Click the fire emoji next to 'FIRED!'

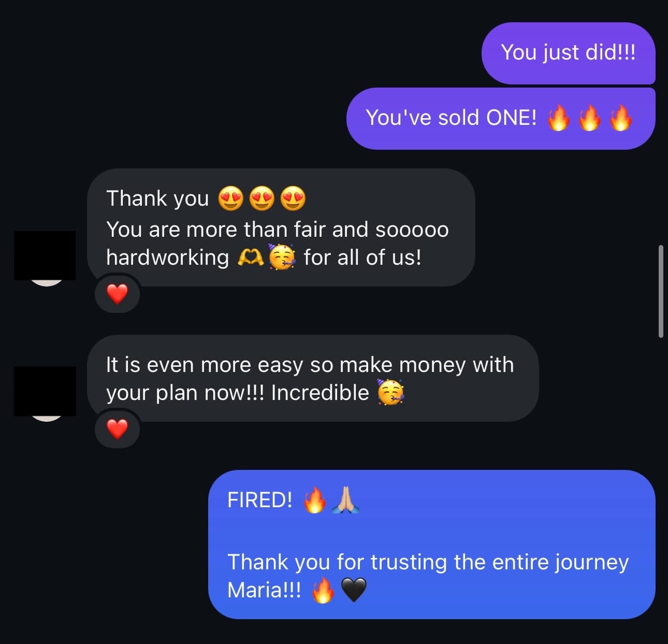pos(314,500)
